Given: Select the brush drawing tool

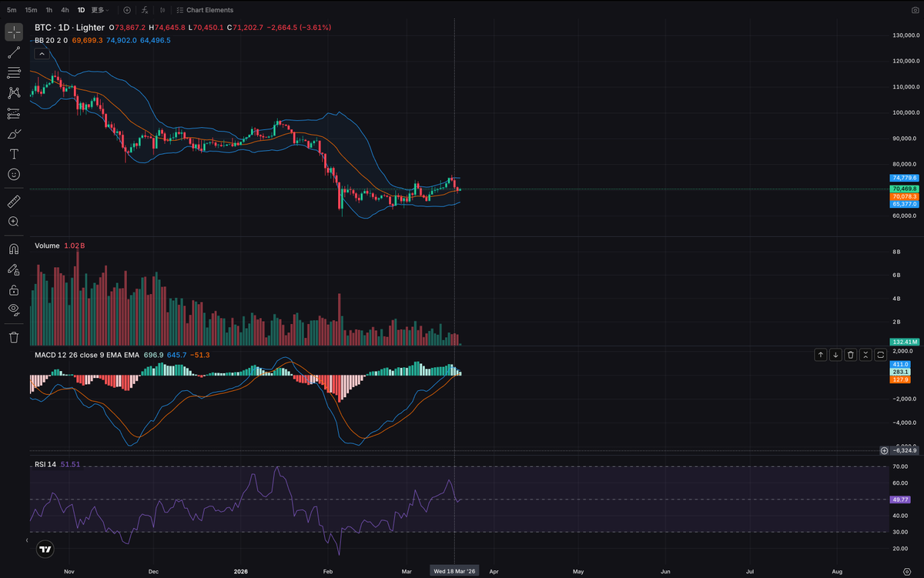Looking at the screenshot, I should pos(14,133).
